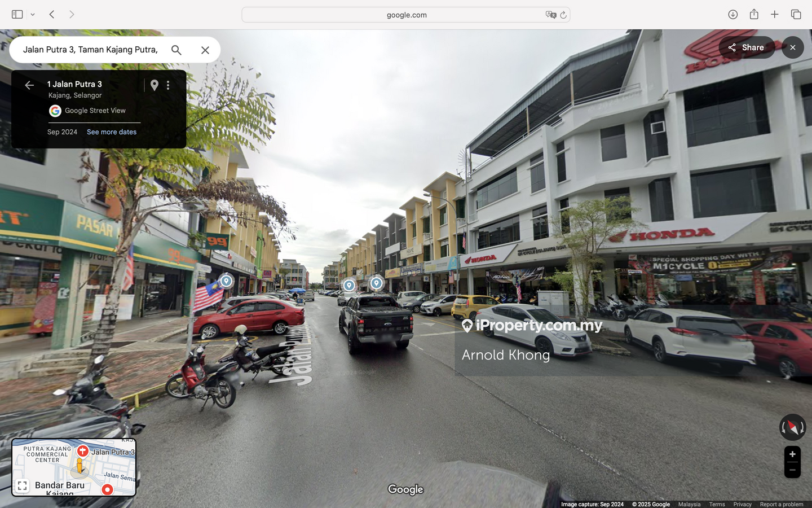Image resolution: width=812 pixels, height=508 pixels.
Task: Reload the page in address bar
Action: click(x=563, y=15)
